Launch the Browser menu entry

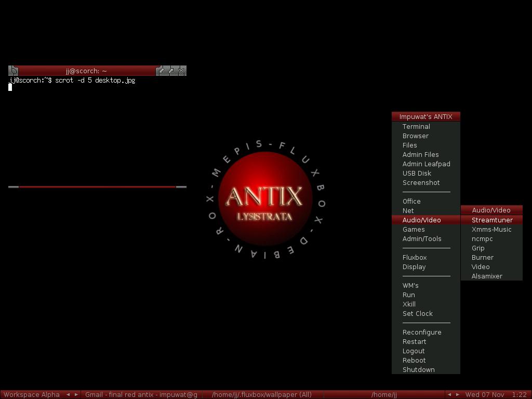pyautogui.click(x=416, y=136)
